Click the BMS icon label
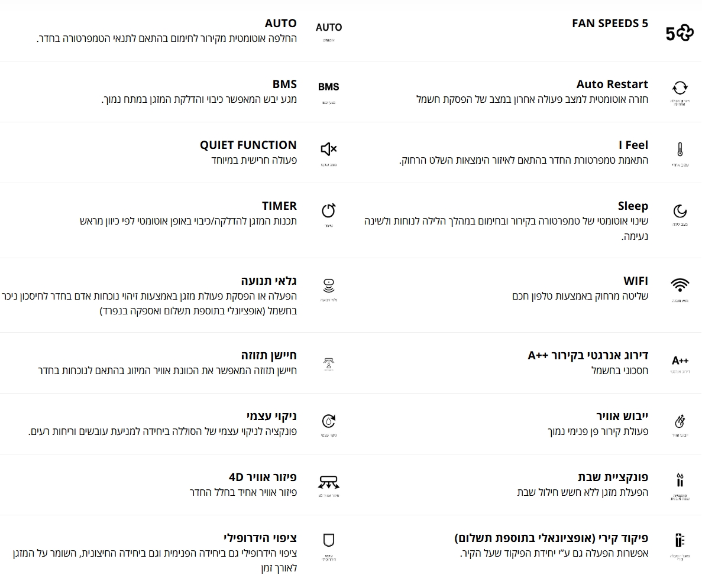Screen dimensions: 702x588 point(329,87)
